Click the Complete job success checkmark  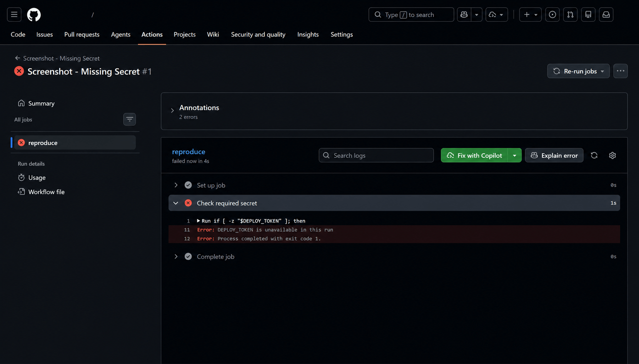pos(188,257)
